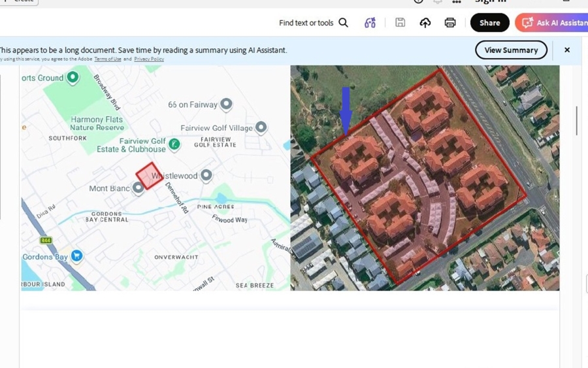Click the Gordons Bay shopping cart marker
The width and height of the screenshot is (588, 368).
click(77, 256)
